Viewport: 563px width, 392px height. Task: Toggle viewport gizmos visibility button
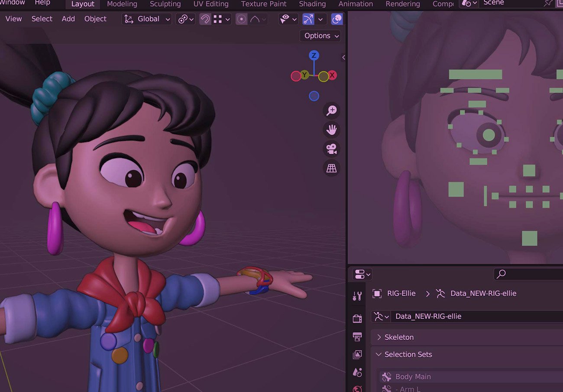308,19
